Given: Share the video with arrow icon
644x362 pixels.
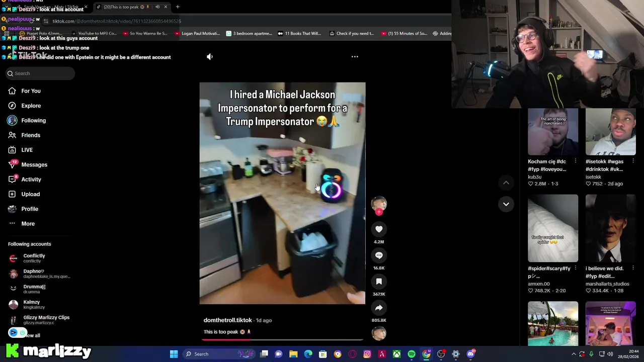Looking at the screenshot, I should (379, 308).
